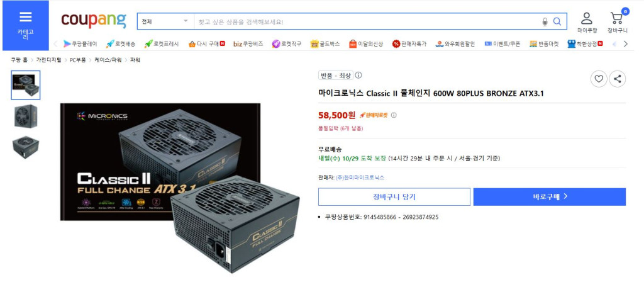Image resolution: width=644 pixels, height=282 pixels.
Task: Open seller link (주)한미마이크로닉스
Action: coord(360,178)
